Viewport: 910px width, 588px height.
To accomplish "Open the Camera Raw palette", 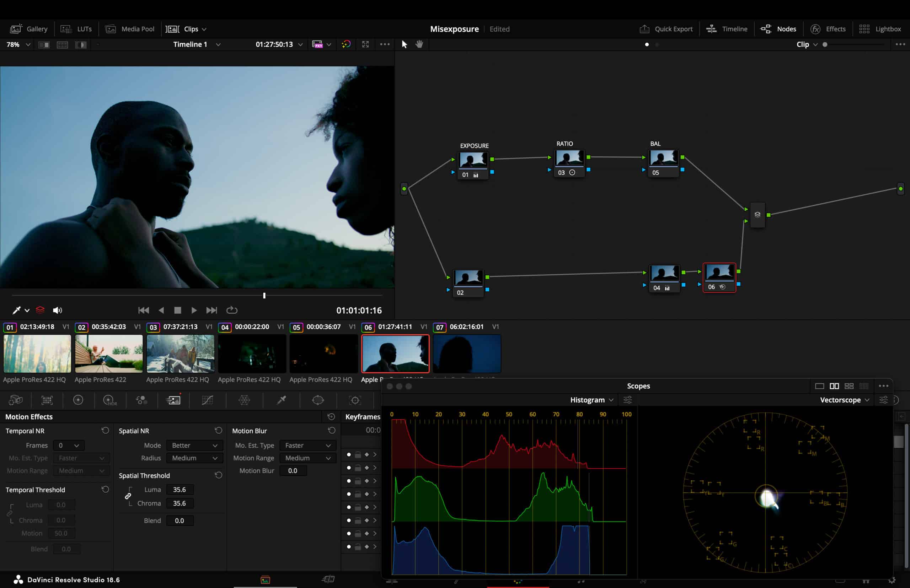I will click(x=16, y=400).
